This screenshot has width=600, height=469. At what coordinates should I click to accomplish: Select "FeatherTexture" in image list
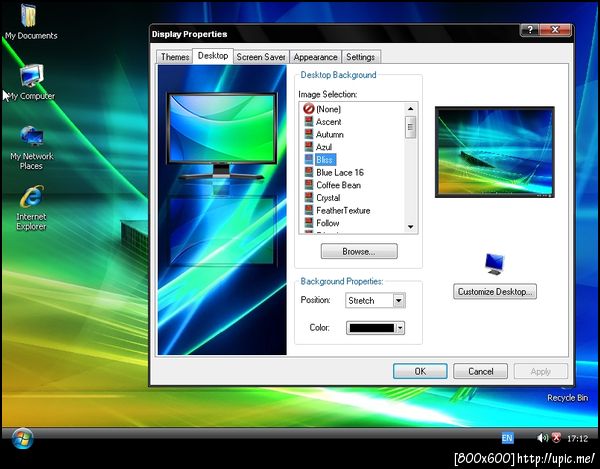click(x=343, y=210)
